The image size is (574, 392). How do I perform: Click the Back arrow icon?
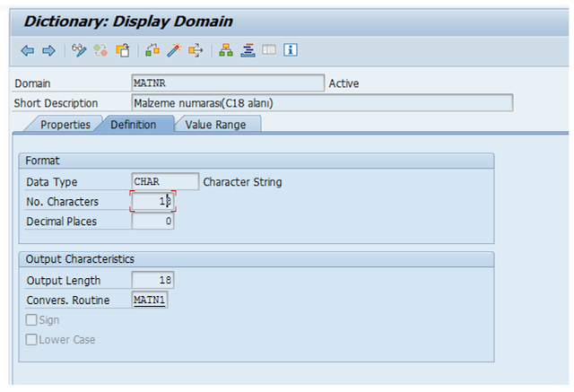pos(28,50)
